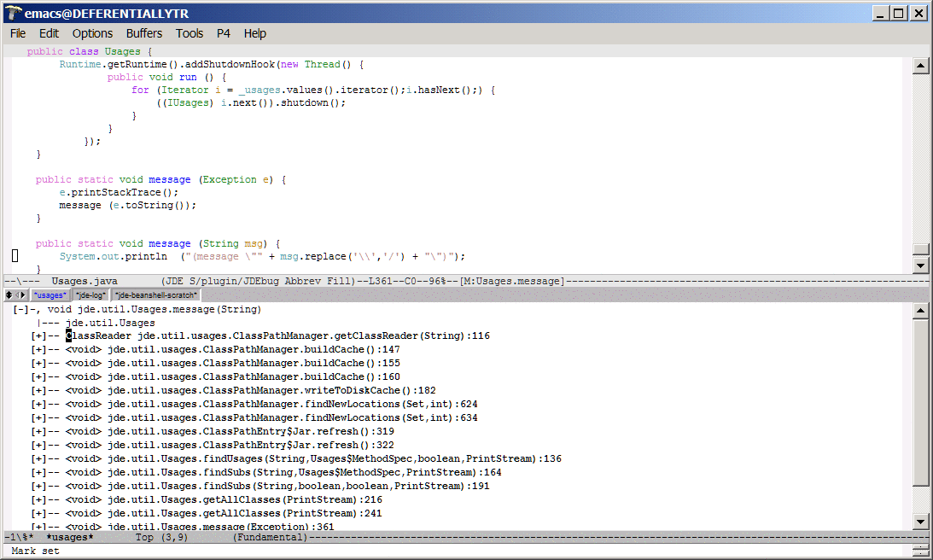The width and height of the screenshot is (933, 560).
Task: Open the Buffers menu
Action: tap(143, 33)
